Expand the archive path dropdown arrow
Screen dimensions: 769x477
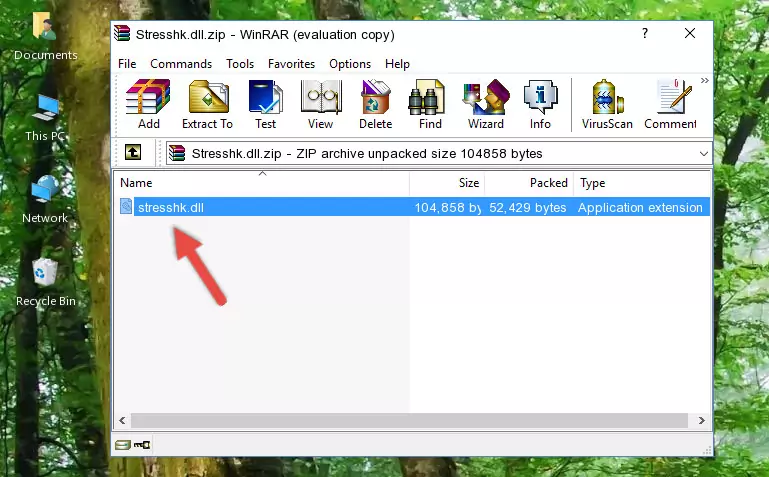click(x=704, y=154)
